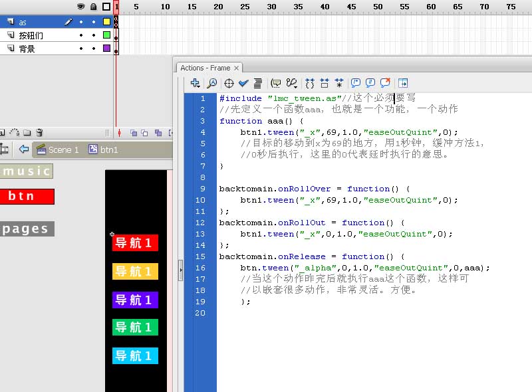Image resolution: width=532 pixels, height=392 pixels.
Task: Show or hide the Actions toolbox icon
Action: coord(403,83)
